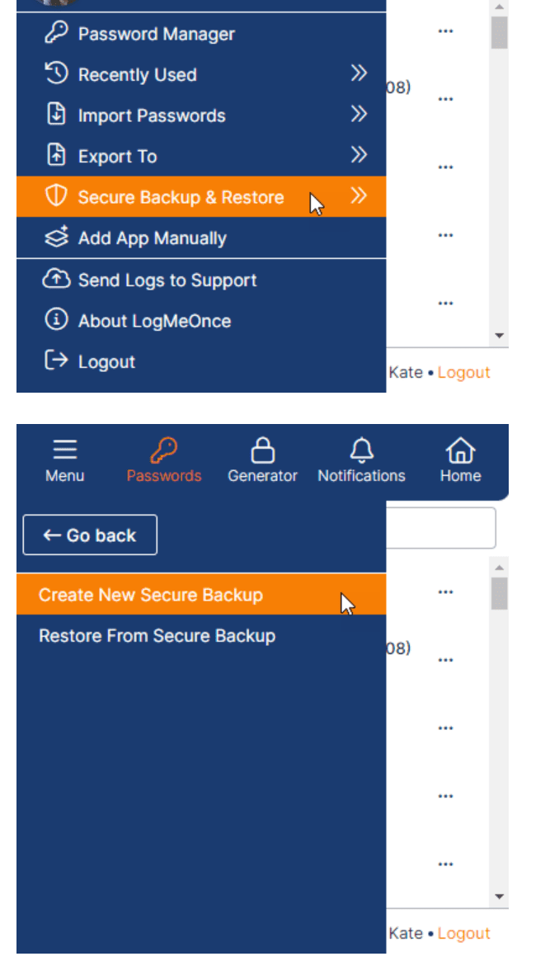
Task: Expand the Recently Used submenu chevron
Action: point(359,73)
